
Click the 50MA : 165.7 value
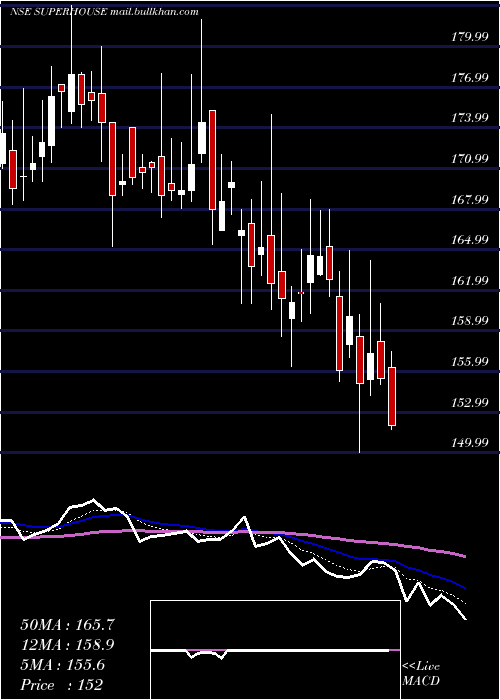67,625
